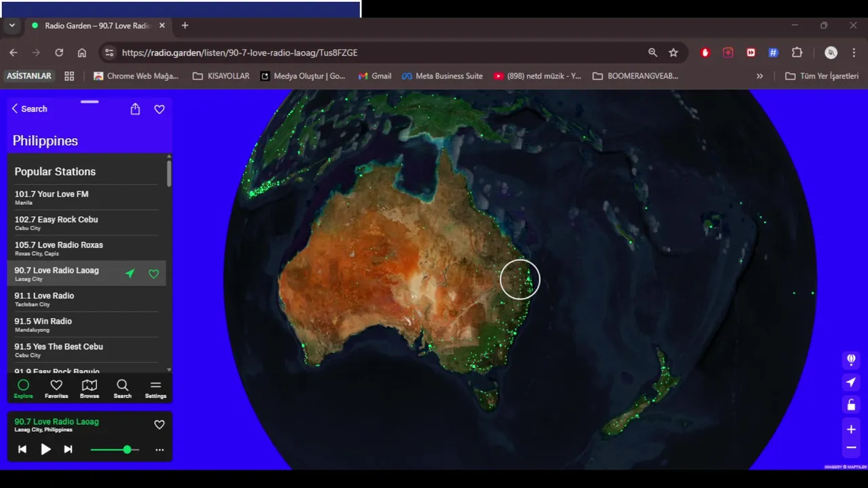Open the ASİSTANLAR bookmark
868x488 pixels.
29,76
